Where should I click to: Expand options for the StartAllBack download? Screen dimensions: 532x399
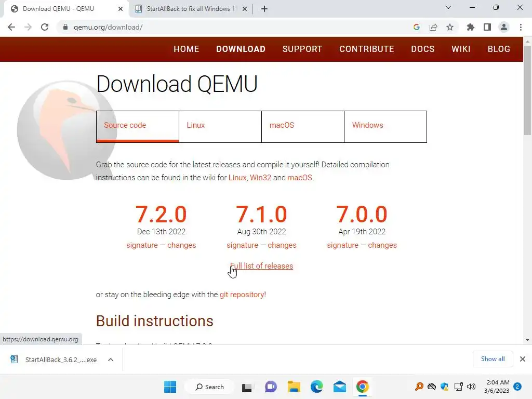[x=111, y=360]
